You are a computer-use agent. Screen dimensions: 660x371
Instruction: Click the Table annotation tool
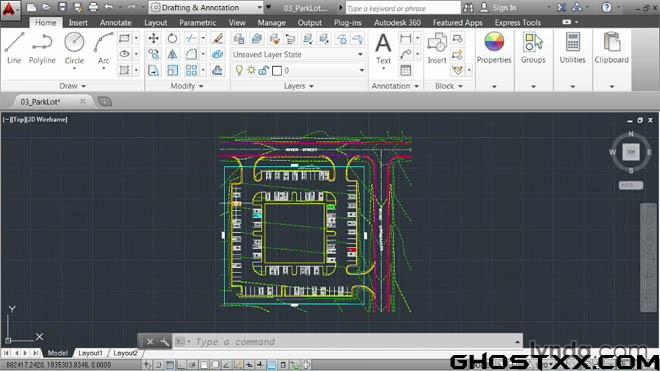click(x=406, y=70)
